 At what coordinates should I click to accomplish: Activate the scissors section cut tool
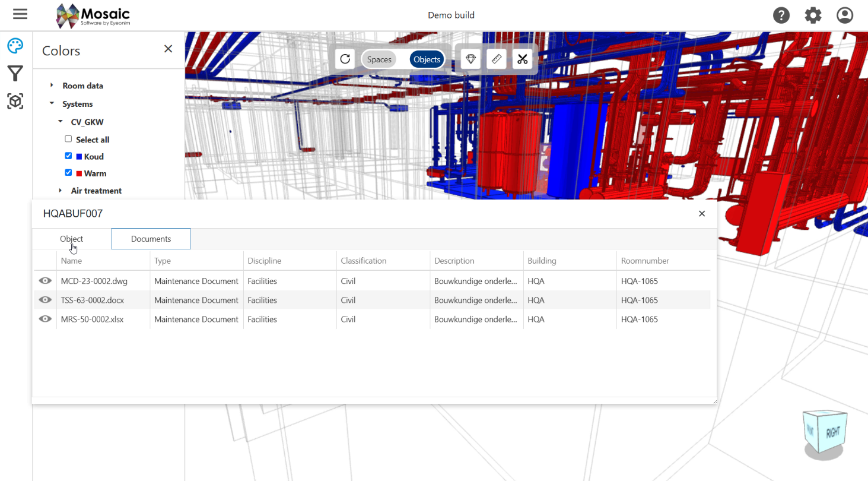(522, 59)
